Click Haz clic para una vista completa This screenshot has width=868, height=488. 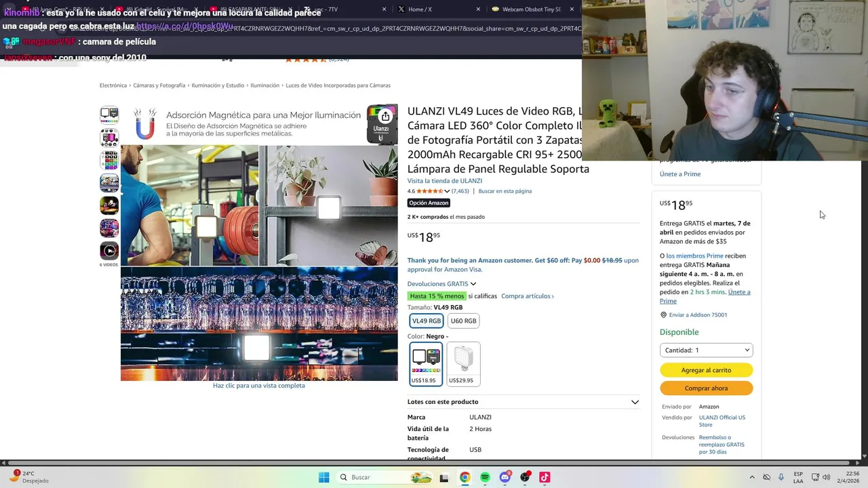pos(259,386)
